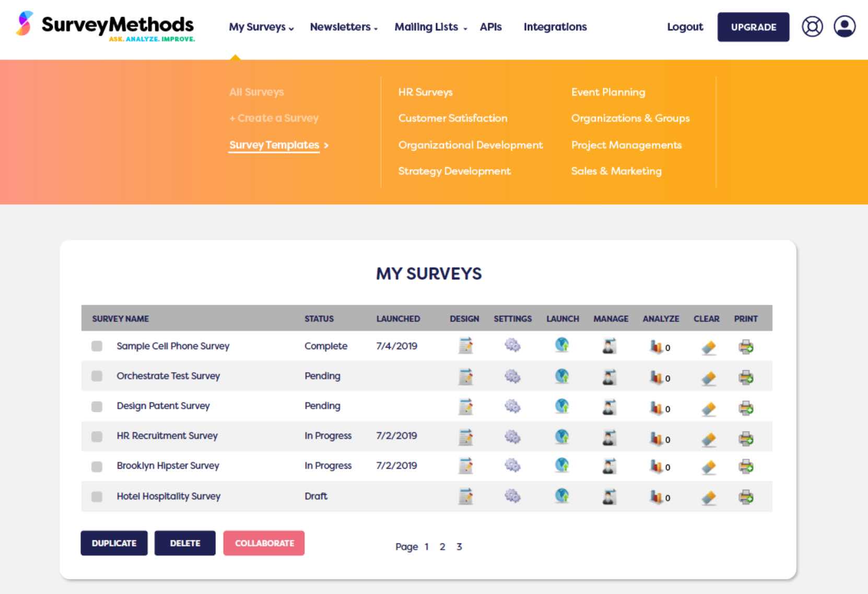The image size is (868, 594).
Task: Open settings gear for Orchestrate Test Survey
Action: point(512,376)
